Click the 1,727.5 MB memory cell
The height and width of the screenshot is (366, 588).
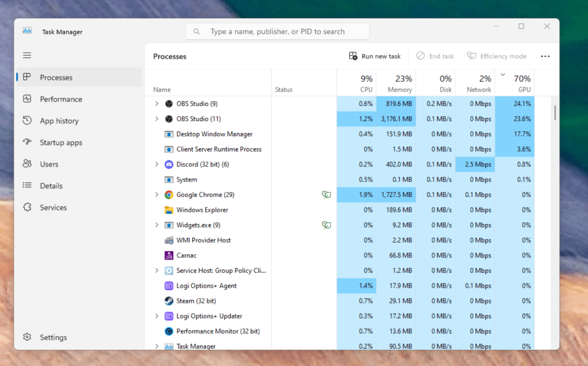point(396,195)
